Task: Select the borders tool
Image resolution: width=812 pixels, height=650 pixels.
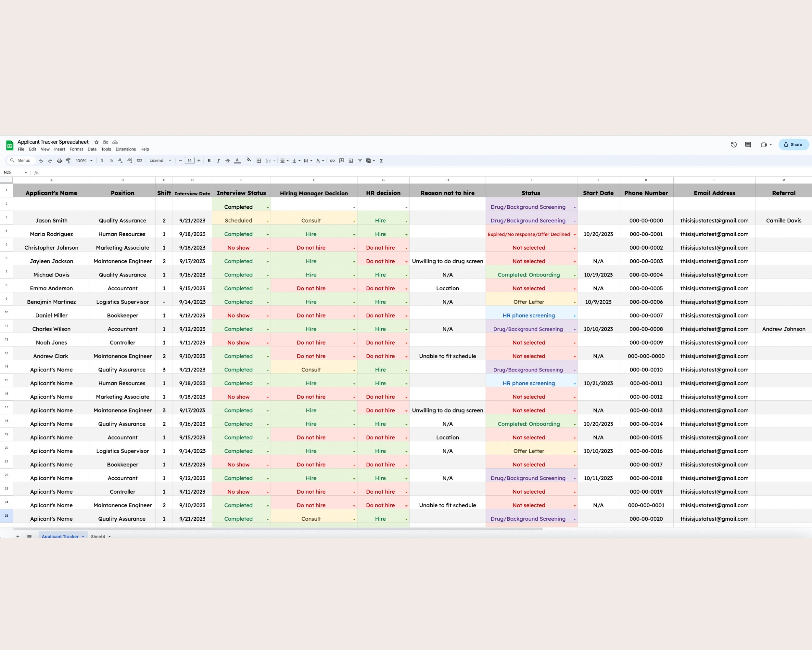Action: coord(259,161)
